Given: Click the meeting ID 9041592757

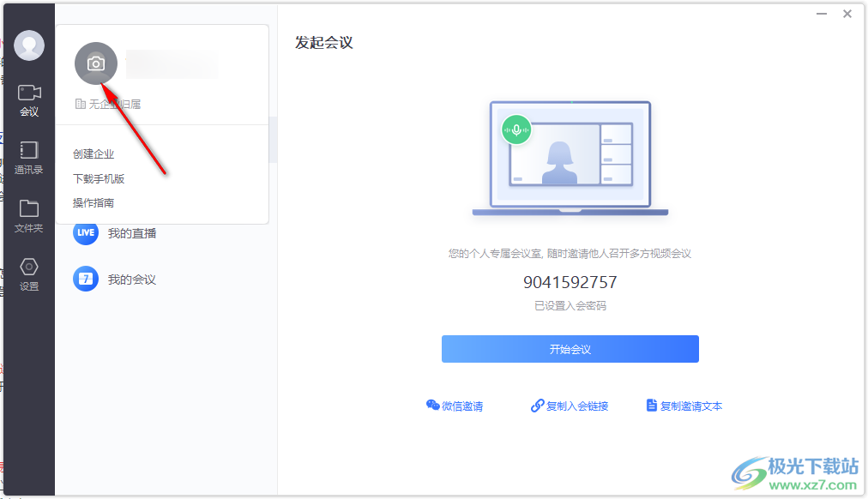Looking at the screenshot, I should click(x=570, y=282).
